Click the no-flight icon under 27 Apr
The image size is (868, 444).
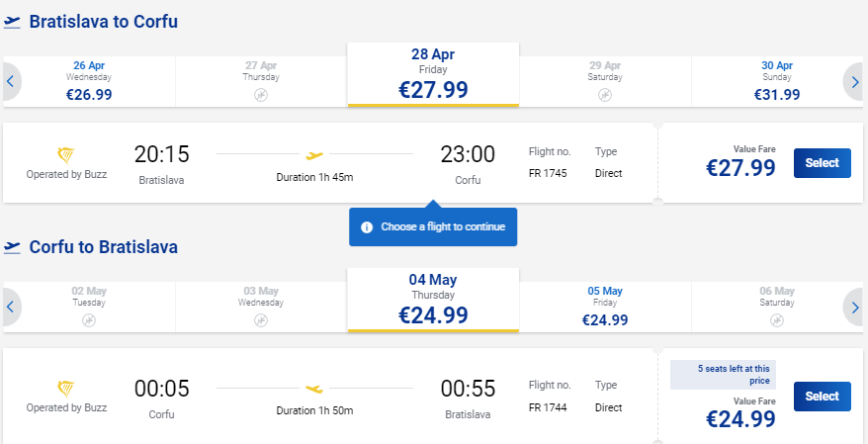click(261, 95)
